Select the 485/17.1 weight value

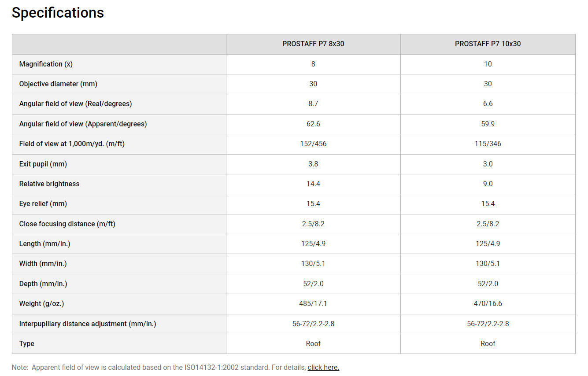313,303
